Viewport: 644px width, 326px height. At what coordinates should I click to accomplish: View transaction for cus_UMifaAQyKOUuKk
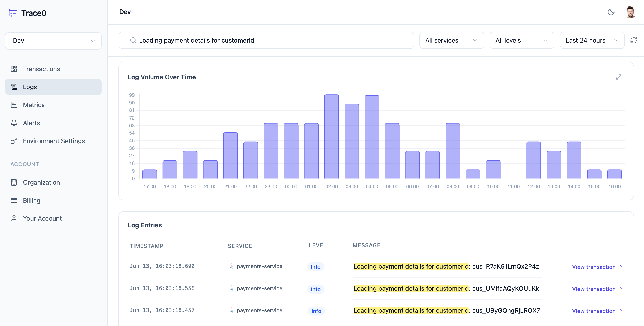(x=597, y=289)
